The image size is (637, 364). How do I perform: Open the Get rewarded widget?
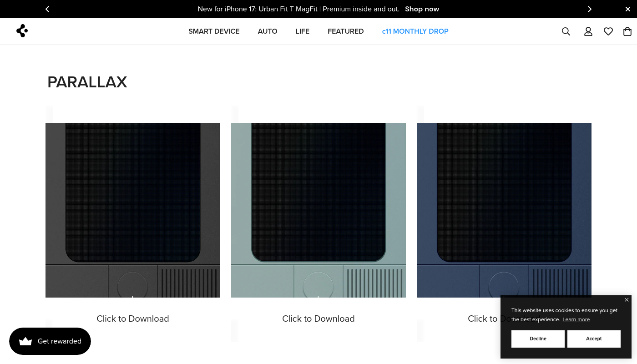[50, 341]
